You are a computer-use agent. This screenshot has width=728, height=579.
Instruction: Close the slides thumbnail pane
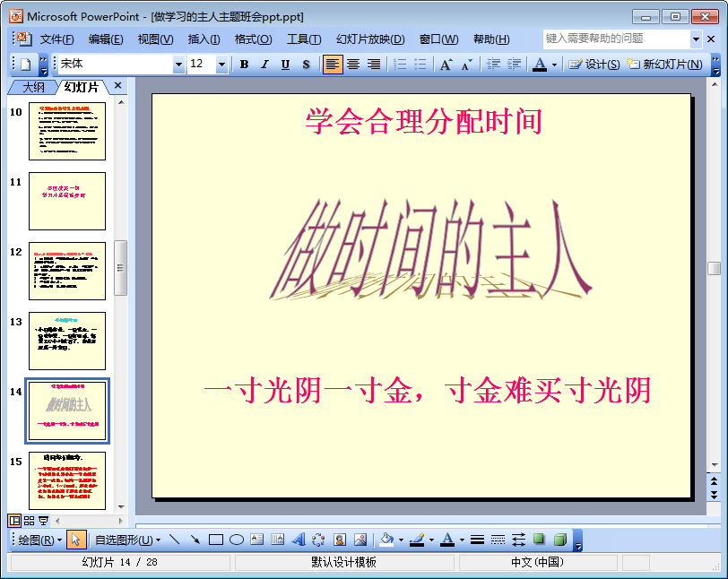click(118, 85)
